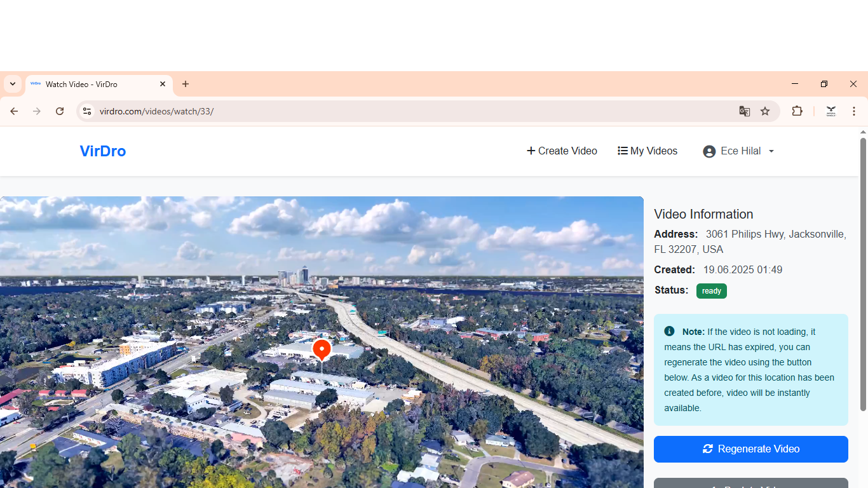
Task: Expand the tab search dropdown
Action: click(x=13, y=84)
